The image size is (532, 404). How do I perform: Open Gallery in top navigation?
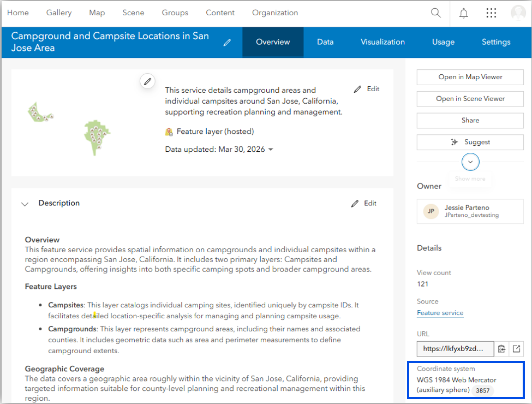coord(59,13)
